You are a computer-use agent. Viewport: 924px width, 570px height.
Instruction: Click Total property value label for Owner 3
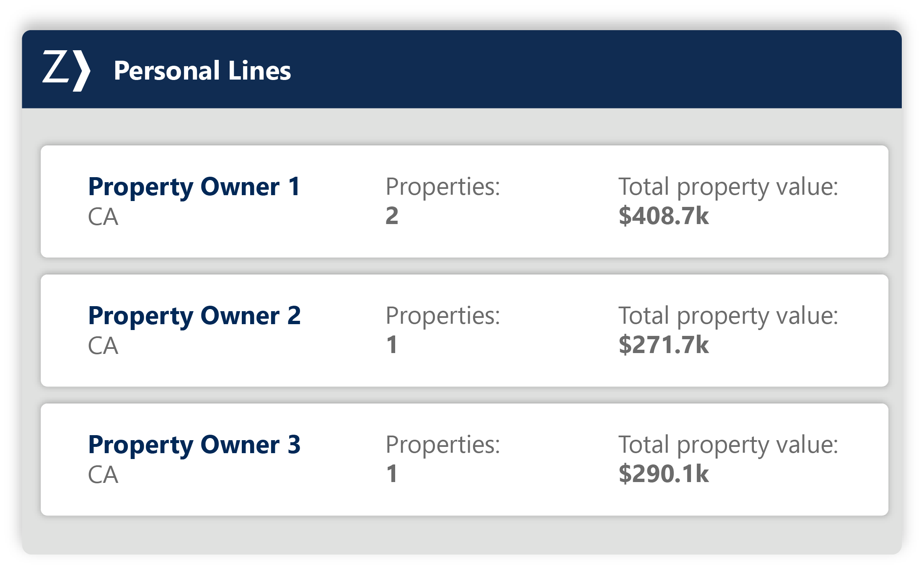pos(728,444)
